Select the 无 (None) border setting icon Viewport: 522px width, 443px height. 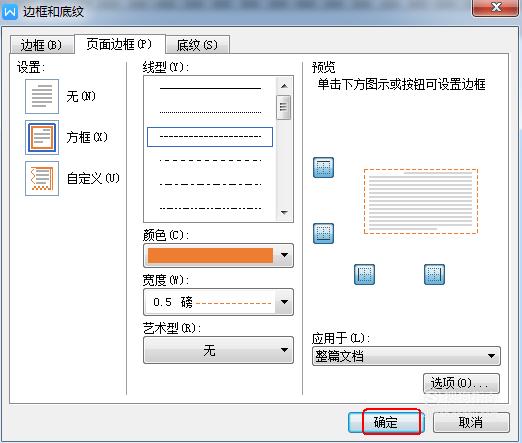[x=42, y=96]
